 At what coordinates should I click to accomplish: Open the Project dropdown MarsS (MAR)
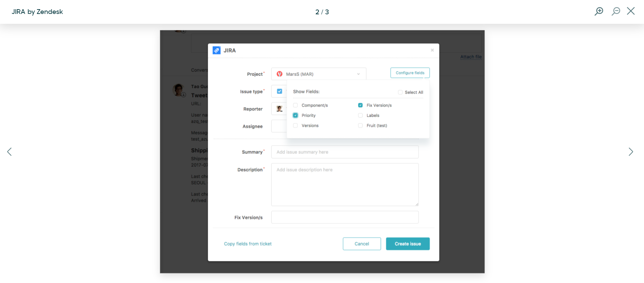point(319,74)
